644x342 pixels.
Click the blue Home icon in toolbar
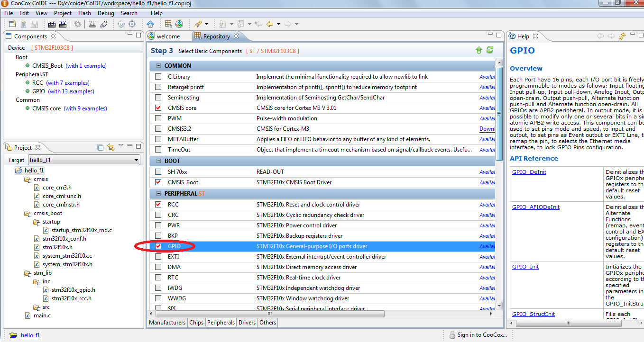(x=150, y=24)
